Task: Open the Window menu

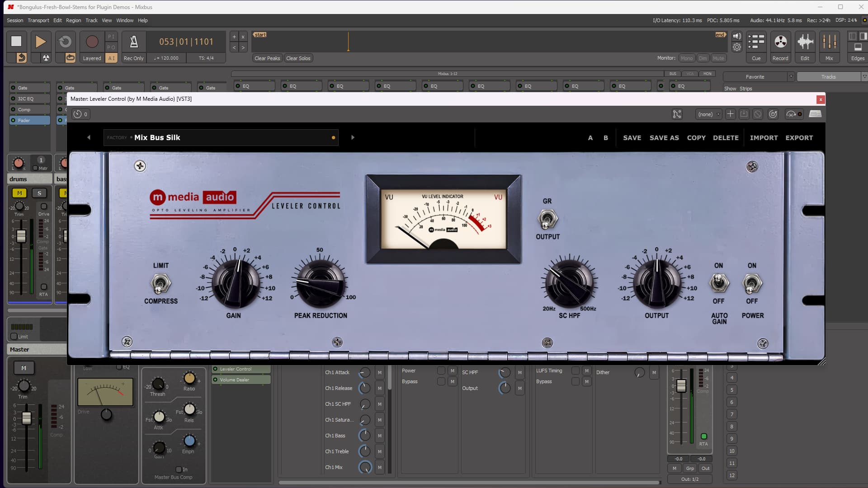Action: coord(125,20)
